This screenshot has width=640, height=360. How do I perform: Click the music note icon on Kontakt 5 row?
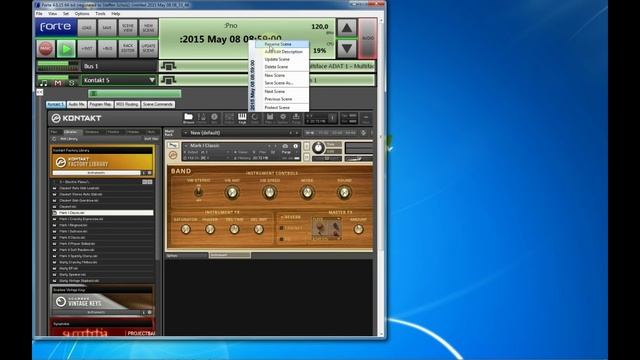(44, 83)
